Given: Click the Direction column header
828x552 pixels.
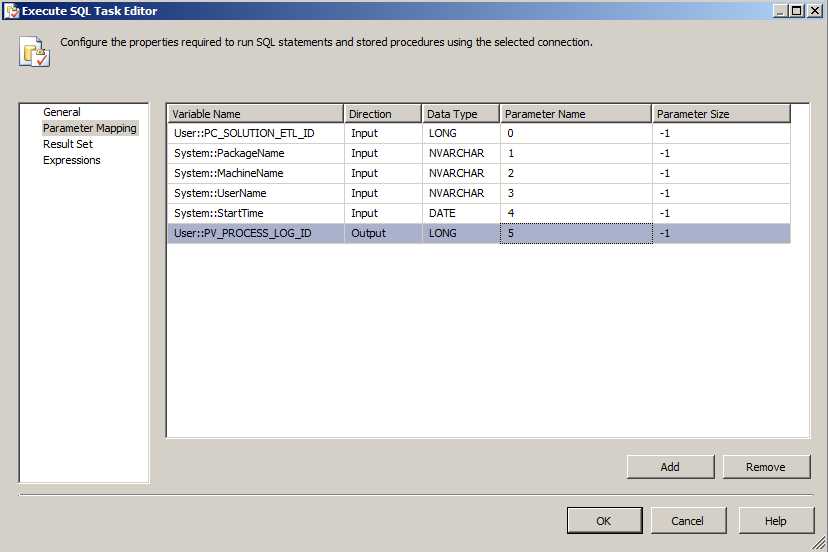Looking at the screenshot, I should [383, 114].
